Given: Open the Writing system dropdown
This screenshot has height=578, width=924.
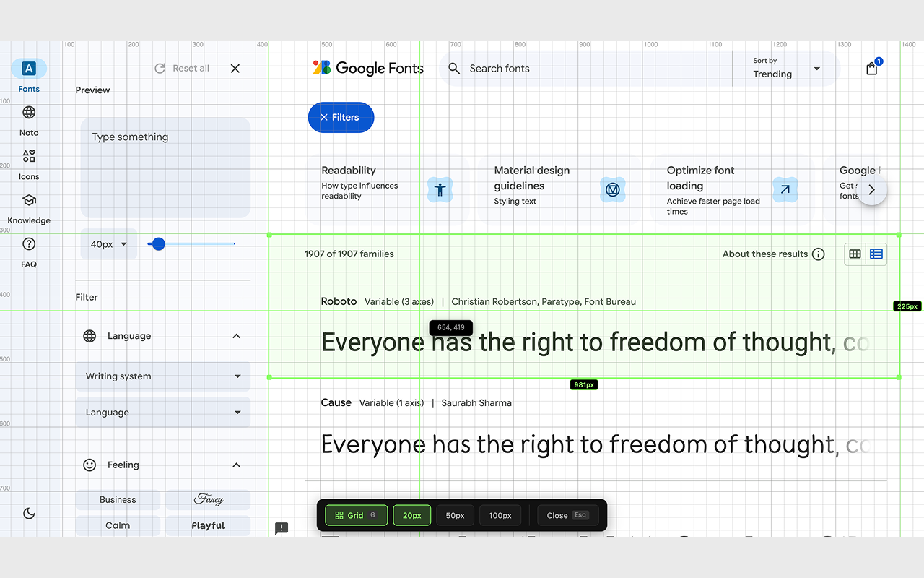Looking at the screenshot, I should (163, 376).
